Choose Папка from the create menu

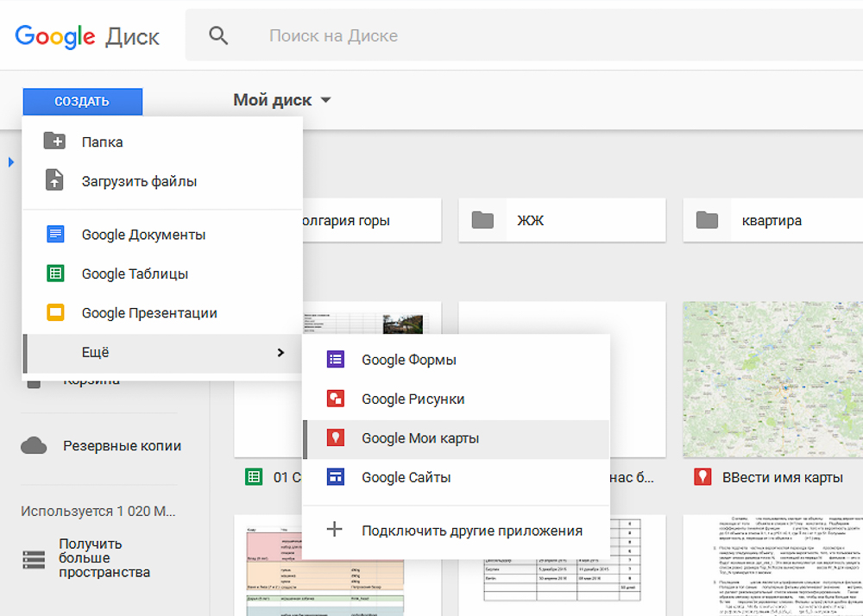pyautogui.click(x=162, y=141)
